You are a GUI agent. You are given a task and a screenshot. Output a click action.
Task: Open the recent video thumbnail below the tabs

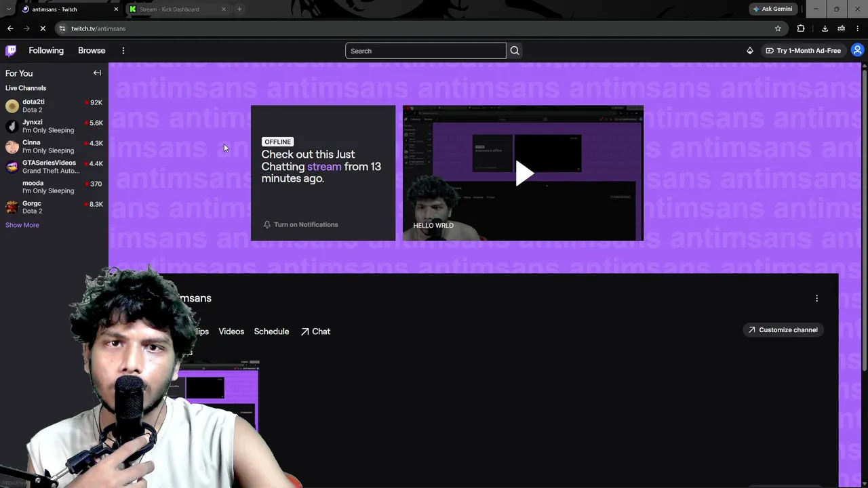coord(218,396)
